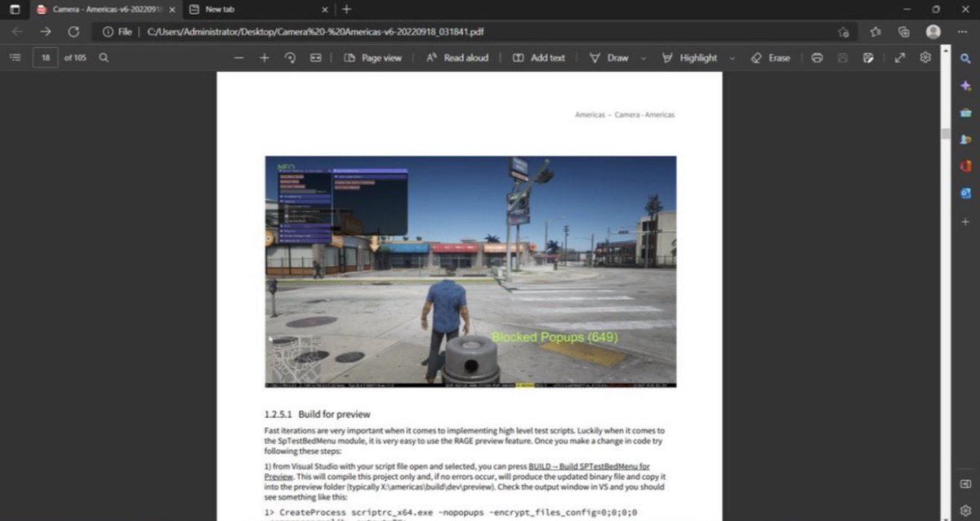Click the save icon in PDF toolbar
Screen dimensions: 980x521
pyautogui.click(x=843, y=58)
